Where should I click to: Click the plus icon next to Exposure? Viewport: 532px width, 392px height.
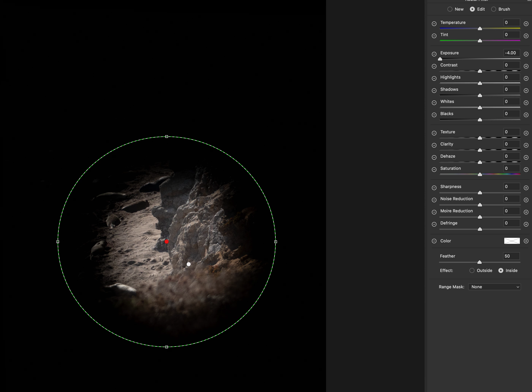pos(526,54)
